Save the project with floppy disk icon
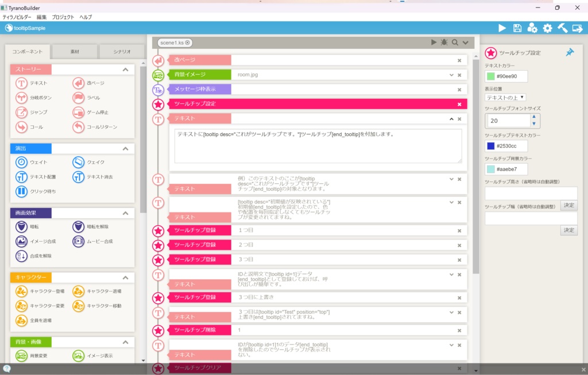This screenshot has height=375, width=588. point(517,28)
